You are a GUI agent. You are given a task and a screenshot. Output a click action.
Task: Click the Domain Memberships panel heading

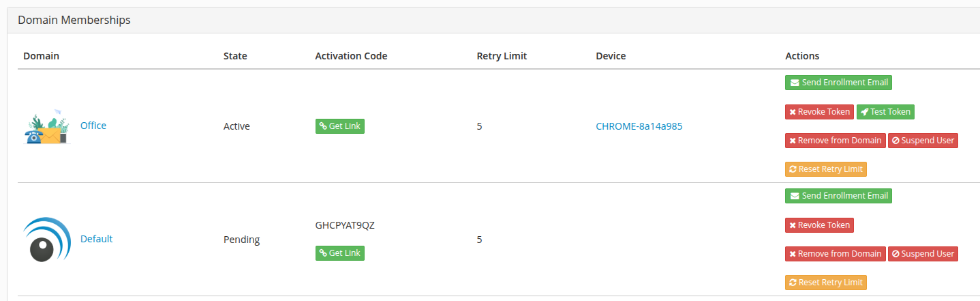pos(74,20)
